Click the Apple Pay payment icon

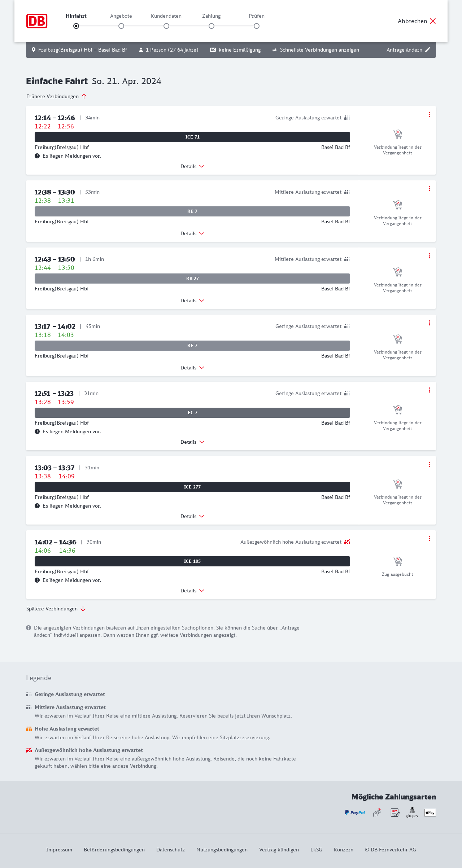click(430, 812)
